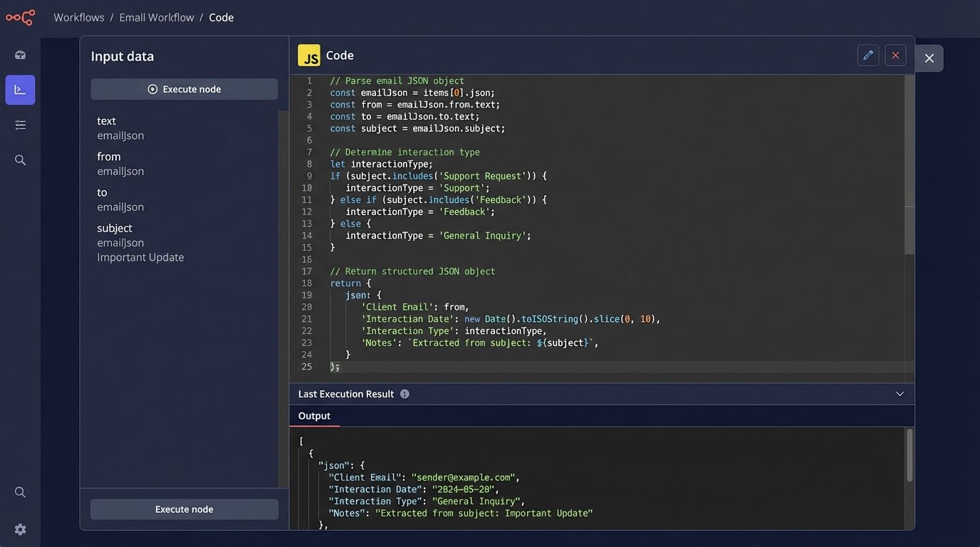
Task: Click line 25 in the code editor
Action: [x=335, y=367]
